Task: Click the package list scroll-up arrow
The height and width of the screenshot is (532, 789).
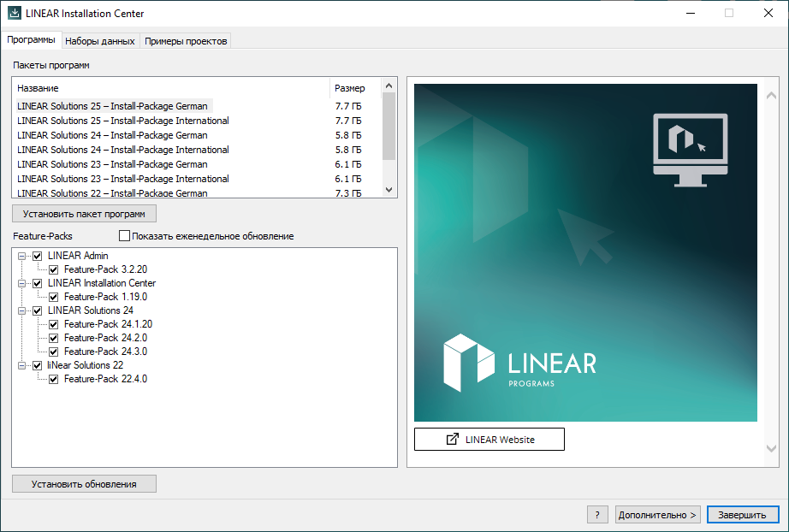Action: click(389, 86)
